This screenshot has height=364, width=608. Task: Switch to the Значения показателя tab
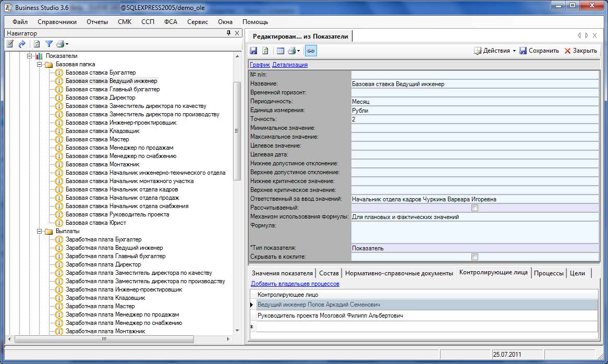(282, 273)
